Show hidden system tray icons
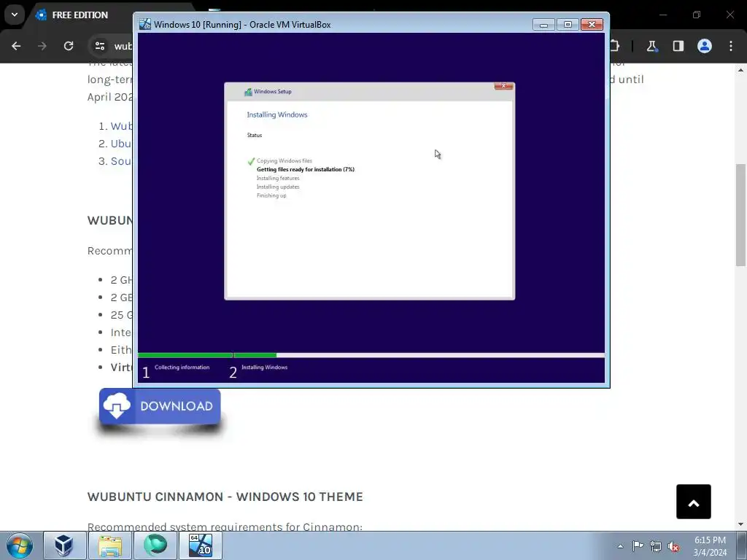 coord(620,546)
